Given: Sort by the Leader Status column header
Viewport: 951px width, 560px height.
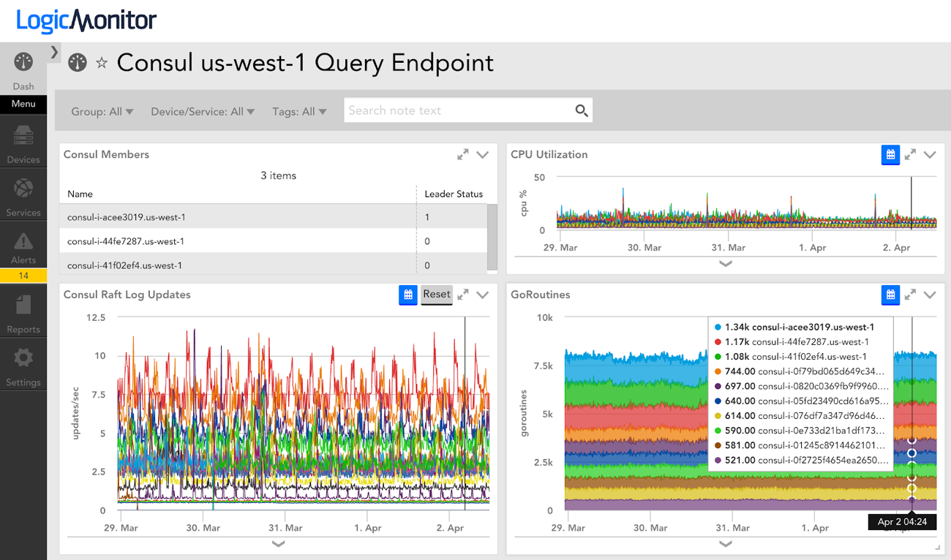Looking at the screenshot, I should click(x=454, y=194).
